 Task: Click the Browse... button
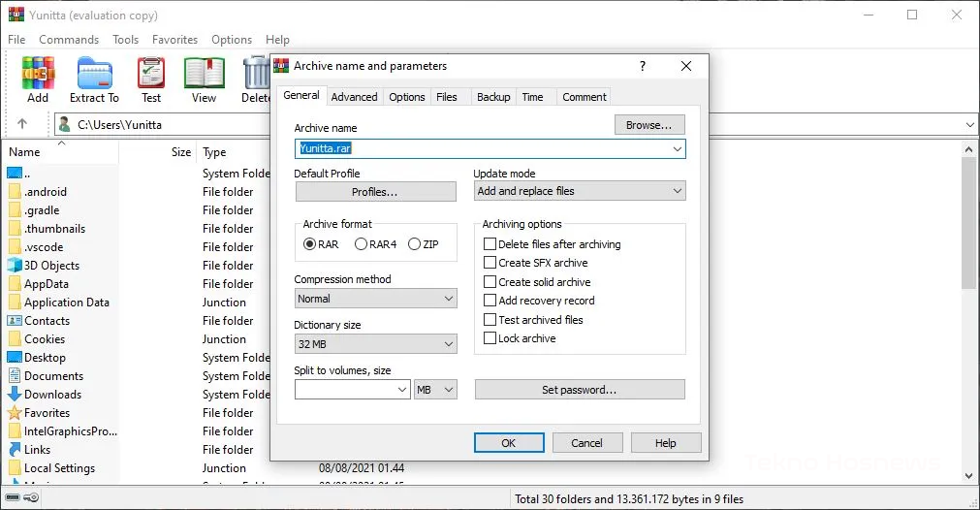pos(649,125)
